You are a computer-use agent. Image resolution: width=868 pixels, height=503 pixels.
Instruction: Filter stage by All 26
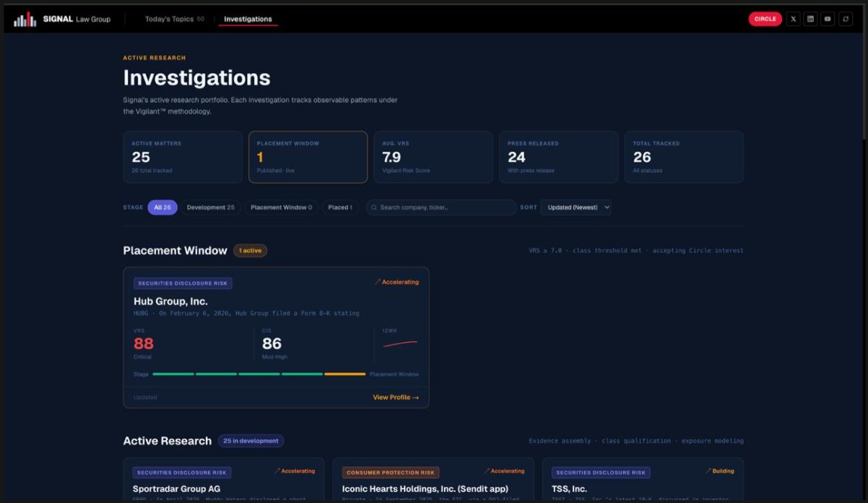162,207
